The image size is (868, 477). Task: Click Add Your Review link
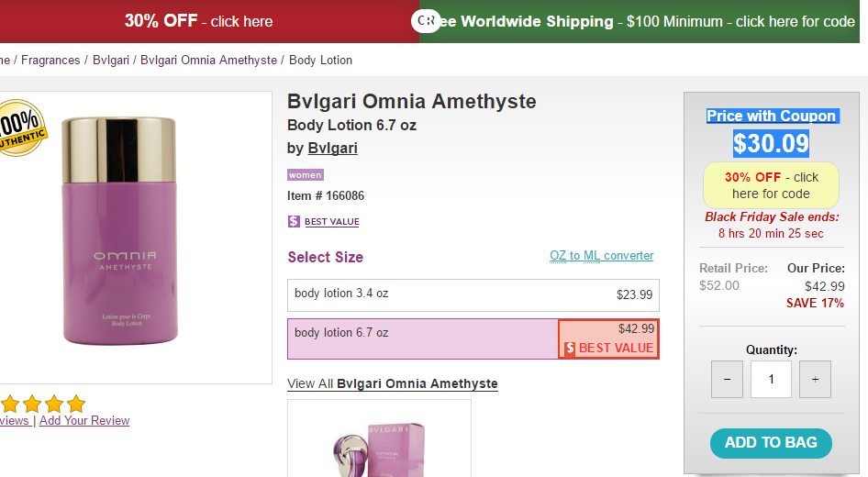tap(84, 421)
